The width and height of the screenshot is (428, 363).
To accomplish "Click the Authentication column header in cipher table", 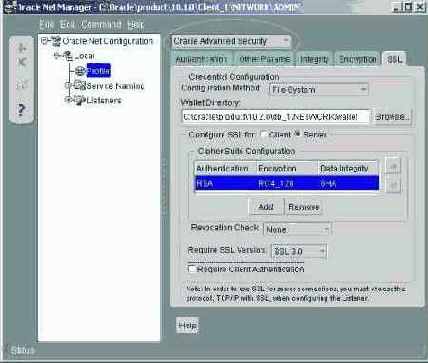I will coord(225,168).
